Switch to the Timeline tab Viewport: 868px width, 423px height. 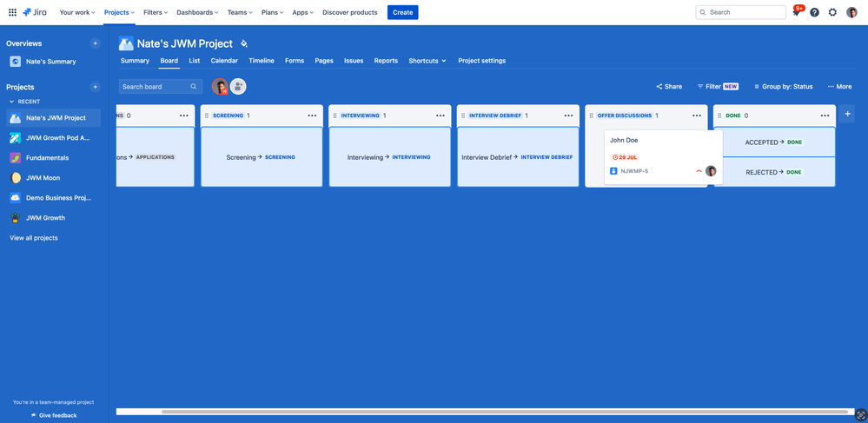(262, 61)
